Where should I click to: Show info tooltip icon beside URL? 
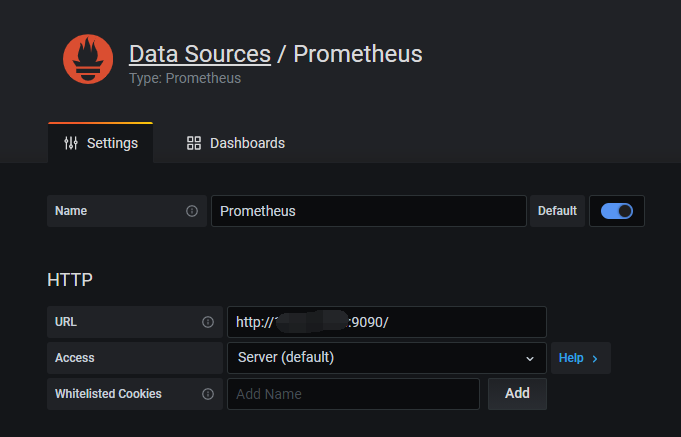[x=208, y=322]
